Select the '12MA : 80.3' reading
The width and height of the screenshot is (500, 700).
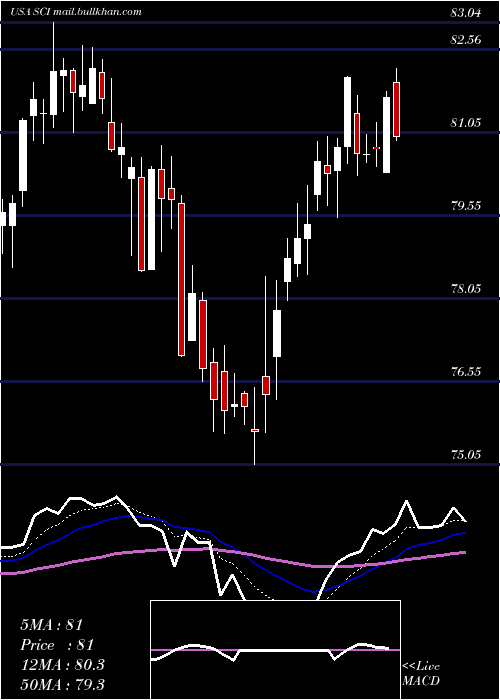62,665
